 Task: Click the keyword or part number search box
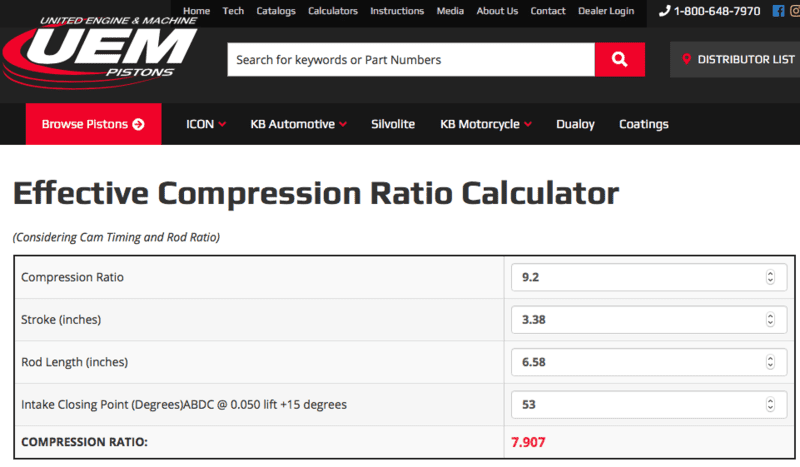[410, 59]
